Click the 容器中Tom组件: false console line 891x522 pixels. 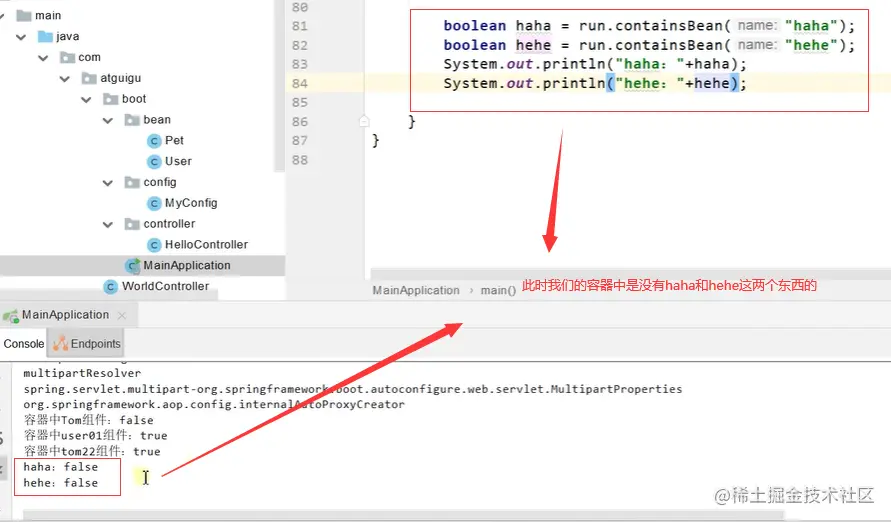coord(88,420)
